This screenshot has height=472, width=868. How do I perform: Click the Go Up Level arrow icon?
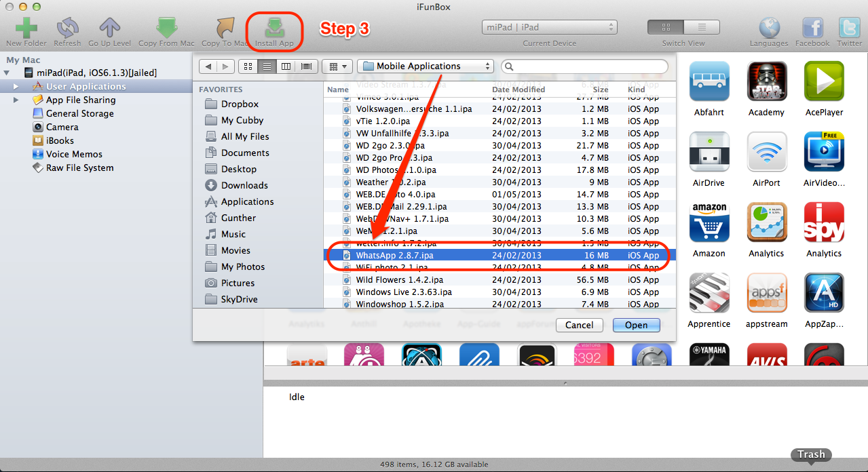click(x=109, y=28)
